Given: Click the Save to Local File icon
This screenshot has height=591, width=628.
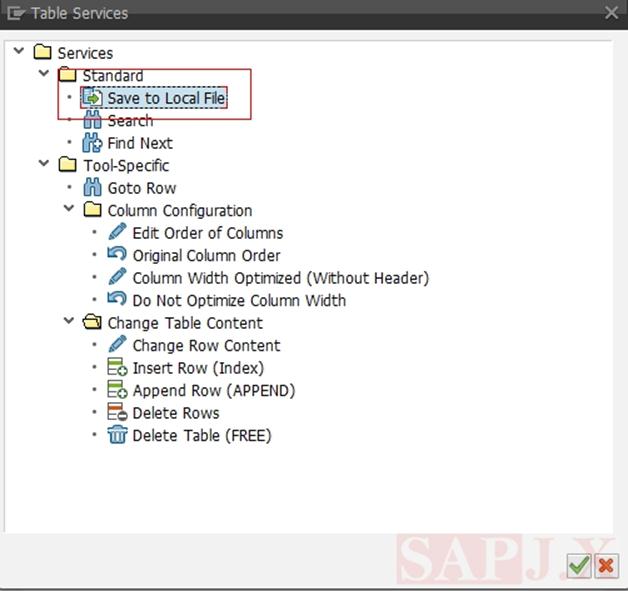Looking at the screenshot, I should coord(93,97).
